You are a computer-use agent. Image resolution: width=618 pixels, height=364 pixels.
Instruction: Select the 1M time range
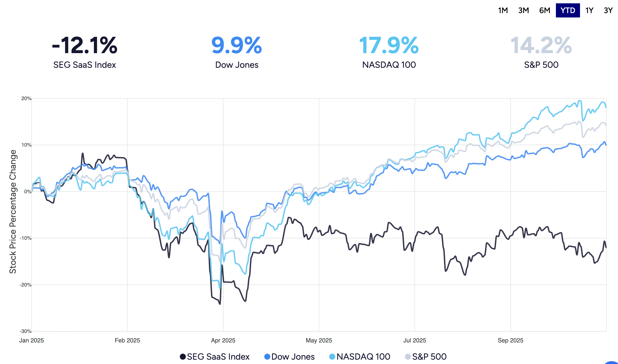(503, 10)
